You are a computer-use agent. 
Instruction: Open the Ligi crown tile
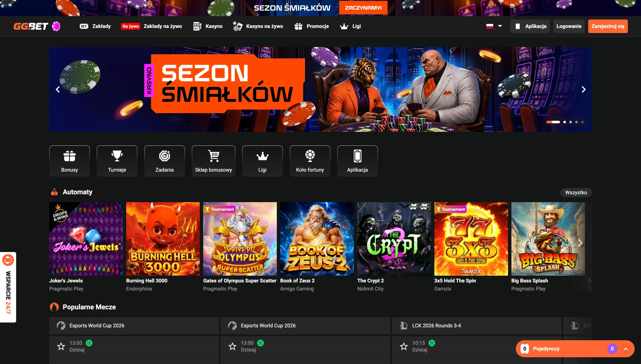262,161
